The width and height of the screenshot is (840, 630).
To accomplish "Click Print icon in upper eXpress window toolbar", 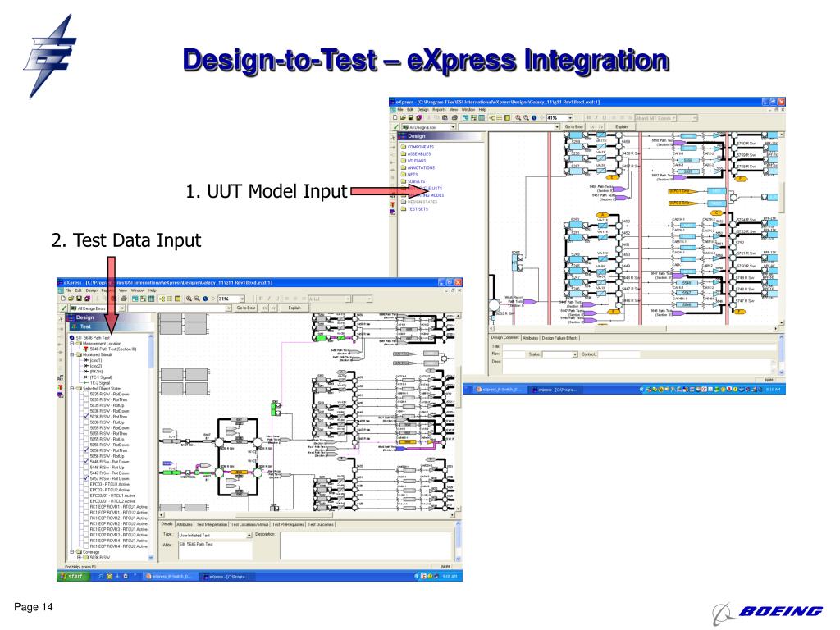I will (x=454, y=118).
